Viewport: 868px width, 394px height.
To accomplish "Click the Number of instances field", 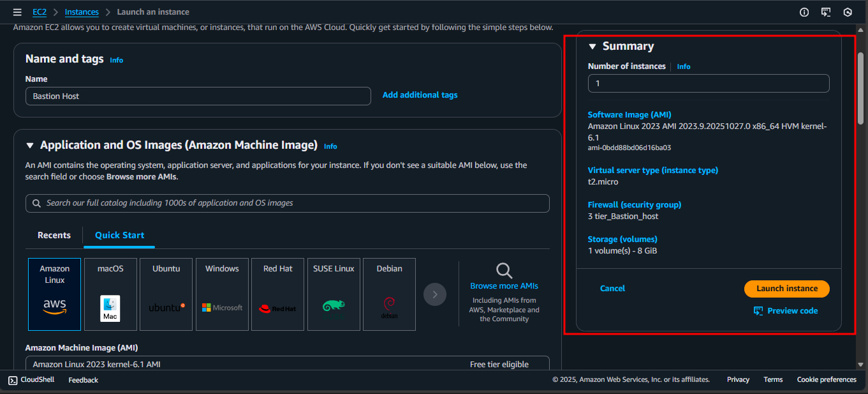I will (x=709, y=84).
